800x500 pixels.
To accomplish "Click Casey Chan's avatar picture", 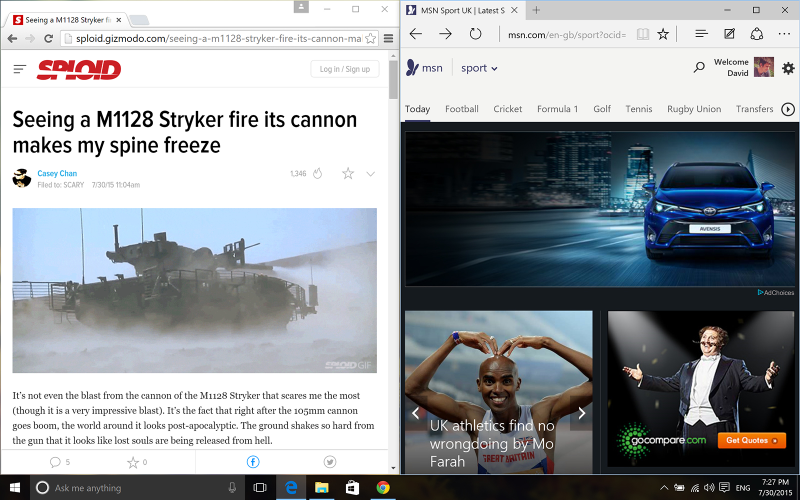I will click(21, 178).
